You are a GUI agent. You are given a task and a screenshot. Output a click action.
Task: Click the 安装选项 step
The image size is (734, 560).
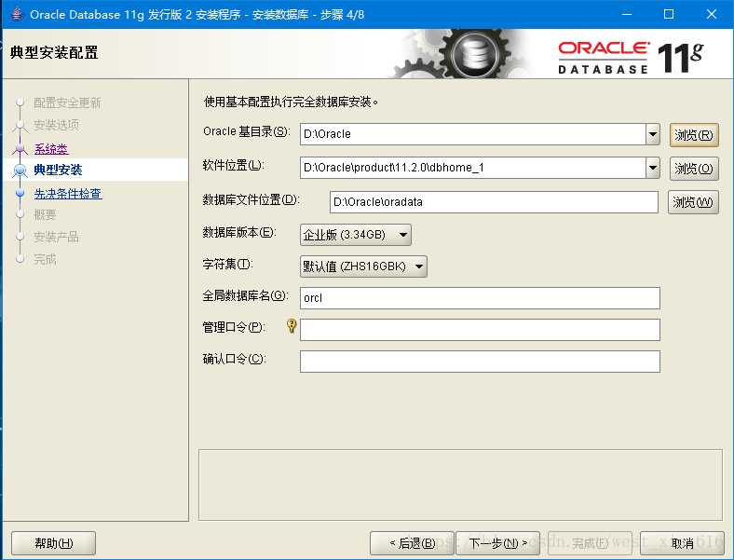56,125
